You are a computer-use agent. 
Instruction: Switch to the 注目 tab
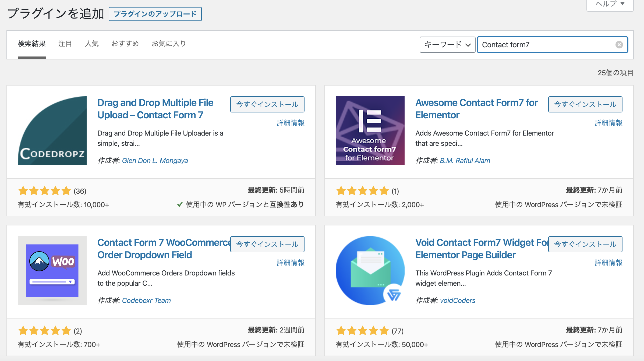click(x=65, y=44)
